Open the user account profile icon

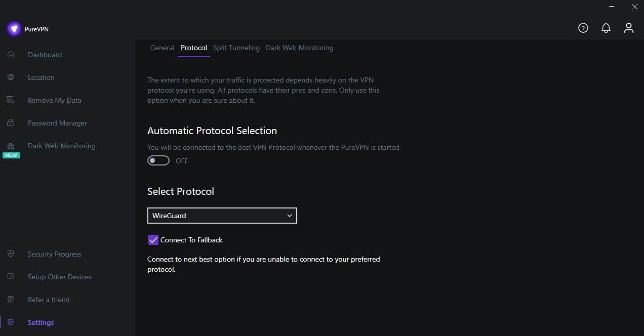pos(629,28)
